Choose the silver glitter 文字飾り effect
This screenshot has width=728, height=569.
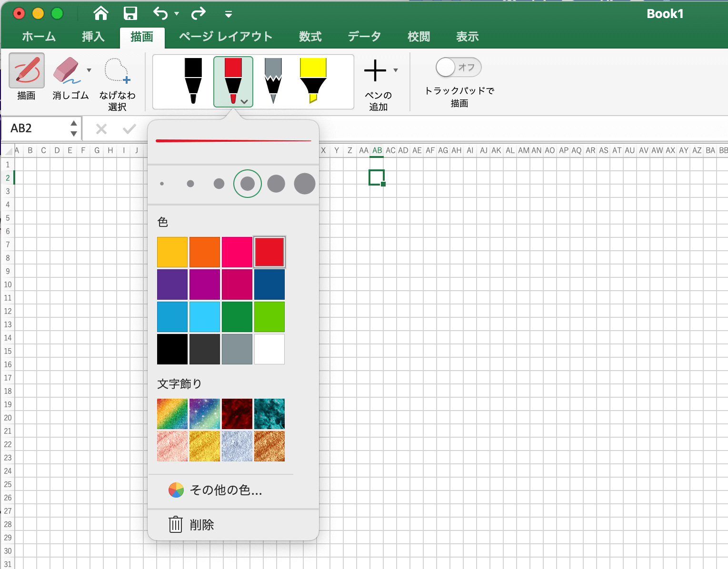(237, 446)
